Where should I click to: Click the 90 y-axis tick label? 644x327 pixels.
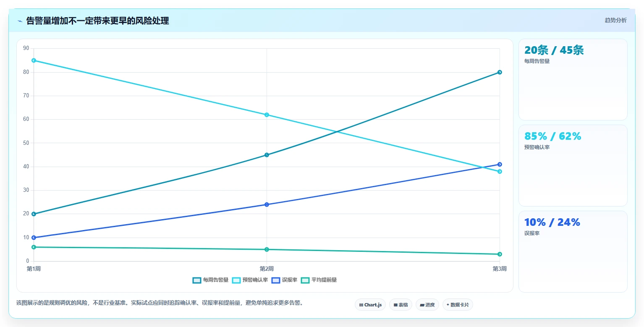tap(26, 48)
